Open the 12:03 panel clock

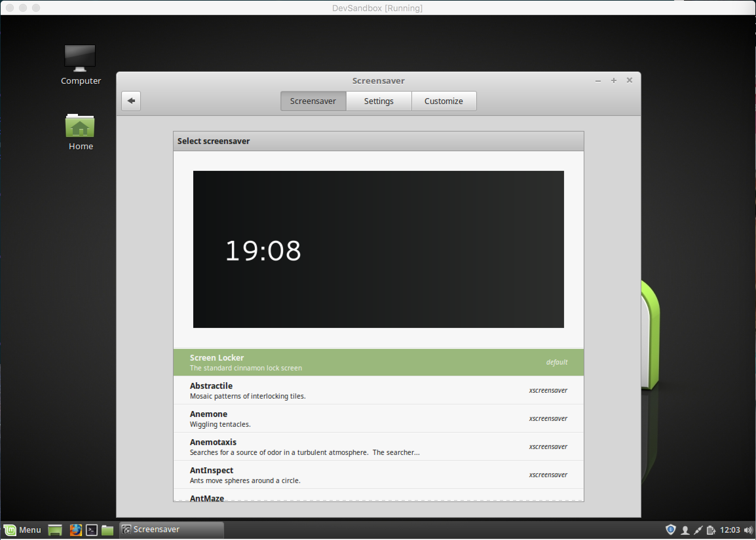click(x=730, y=530)
